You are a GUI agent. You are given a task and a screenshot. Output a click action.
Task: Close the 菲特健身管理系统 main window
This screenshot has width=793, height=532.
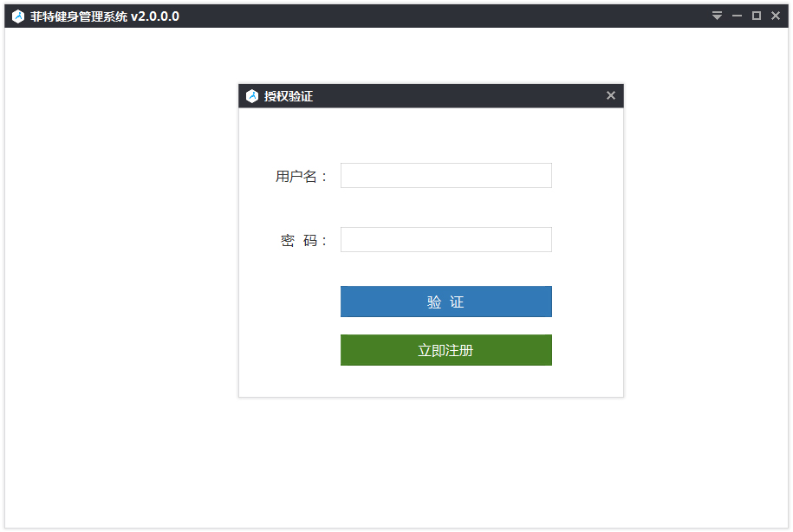point(776,16)
